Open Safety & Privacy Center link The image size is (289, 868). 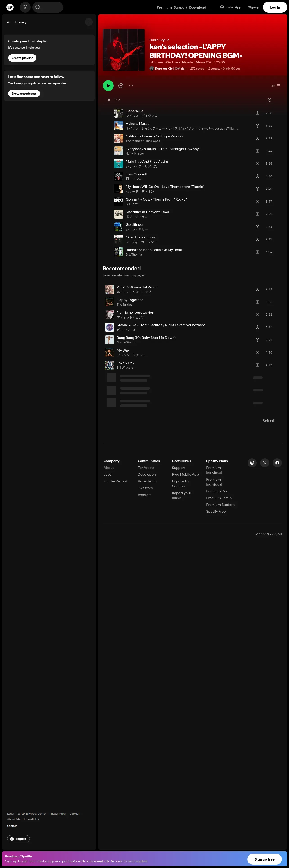(32, 814)
